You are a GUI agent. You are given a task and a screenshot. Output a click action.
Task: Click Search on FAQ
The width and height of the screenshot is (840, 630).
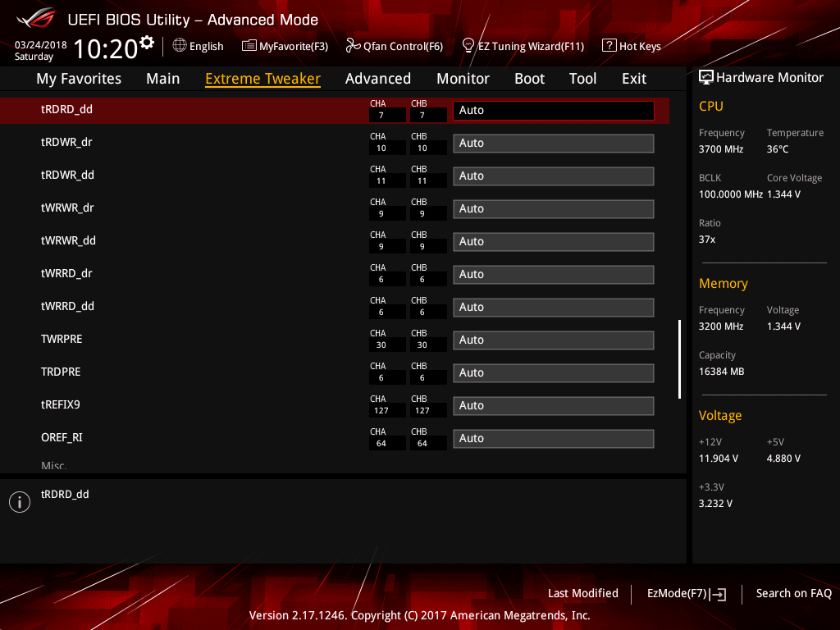click(x=794, y=593)
